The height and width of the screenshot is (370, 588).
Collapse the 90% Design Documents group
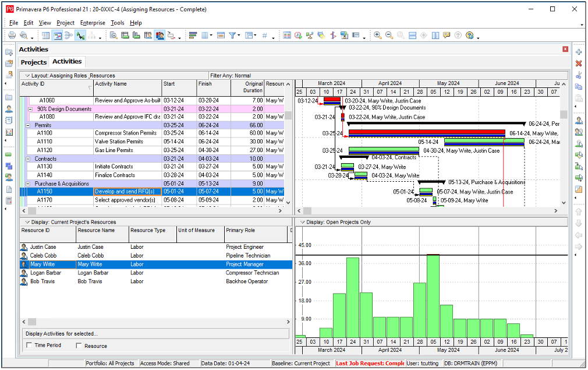coord(30,109)
